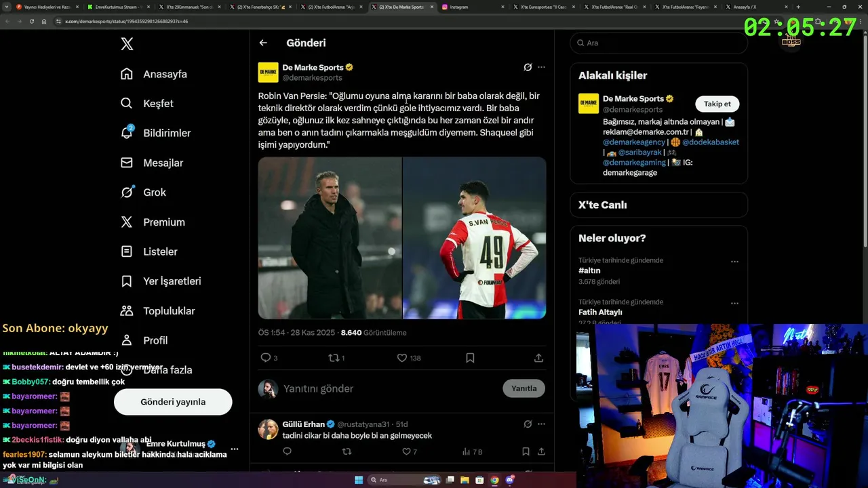Screen dimensions: 868x488
Task: Click Grok icon on De Marke post
Action: [x=528, y=67]
